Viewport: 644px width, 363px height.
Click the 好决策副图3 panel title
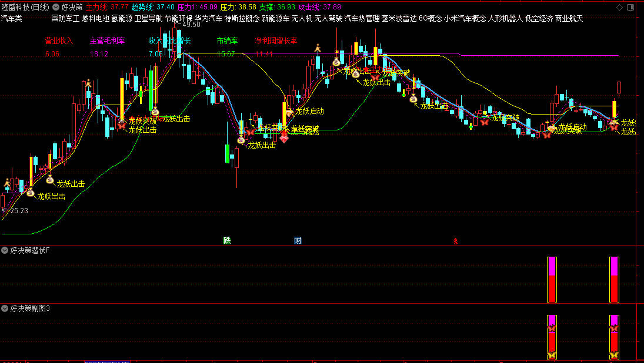pos(30,308)
